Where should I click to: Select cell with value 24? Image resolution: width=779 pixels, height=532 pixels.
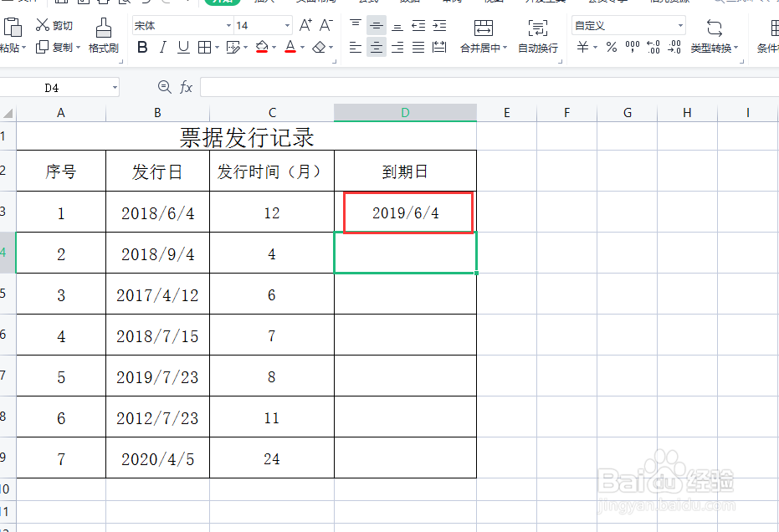pyautogui.click(x=272, y=458)
